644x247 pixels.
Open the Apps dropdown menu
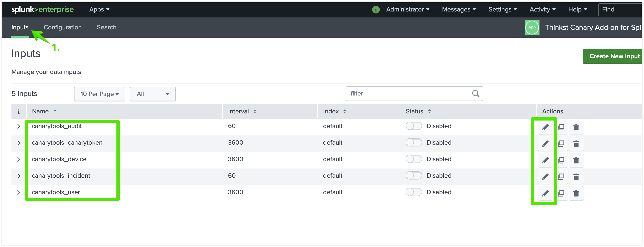[99, 9]
